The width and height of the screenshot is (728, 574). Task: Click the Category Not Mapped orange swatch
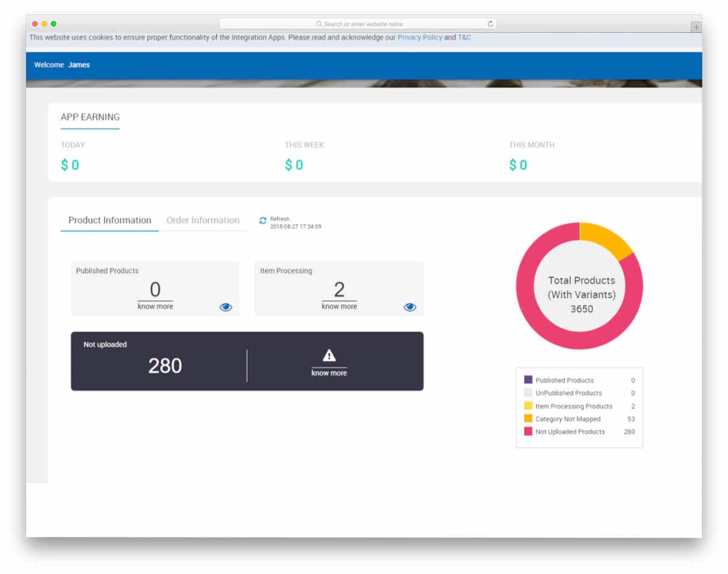[x=528, y=419]
